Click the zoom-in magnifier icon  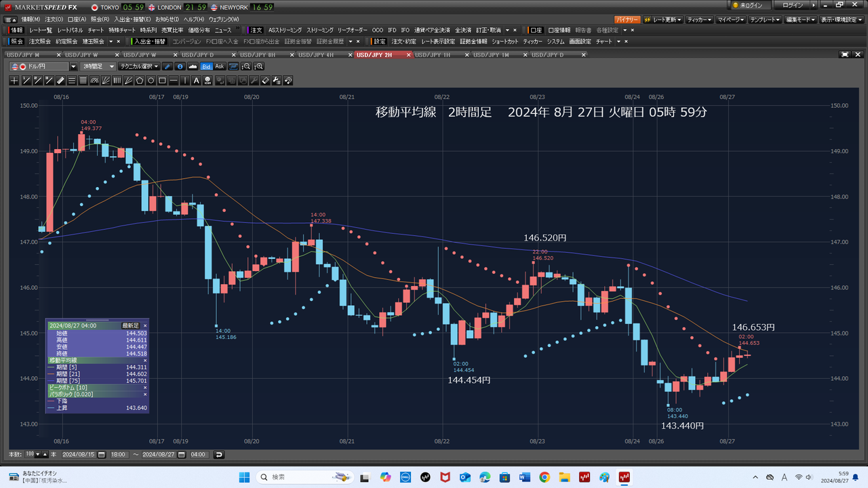(259, 66)
